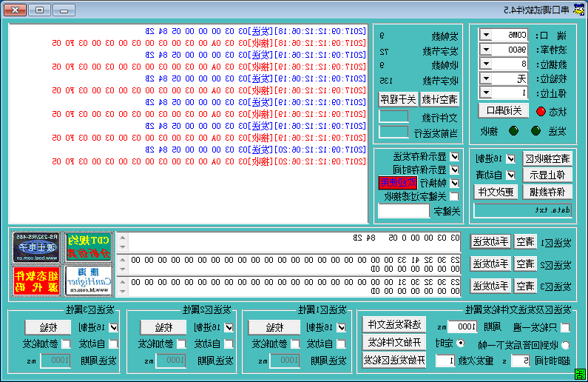Click the 开始发送区轮发 button
Screen dimensions: 588x382
click(394, 361)
